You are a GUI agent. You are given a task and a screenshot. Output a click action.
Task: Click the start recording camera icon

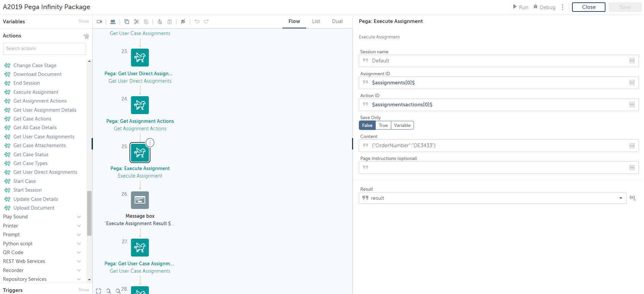click(99, 22)
